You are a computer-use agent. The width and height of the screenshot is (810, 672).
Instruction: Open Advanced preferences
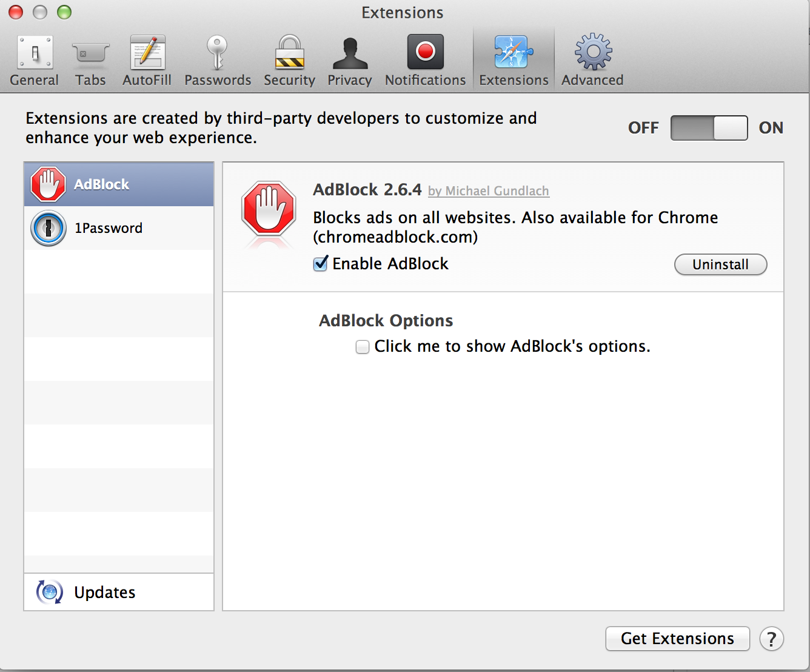click(x=592, y=61)
